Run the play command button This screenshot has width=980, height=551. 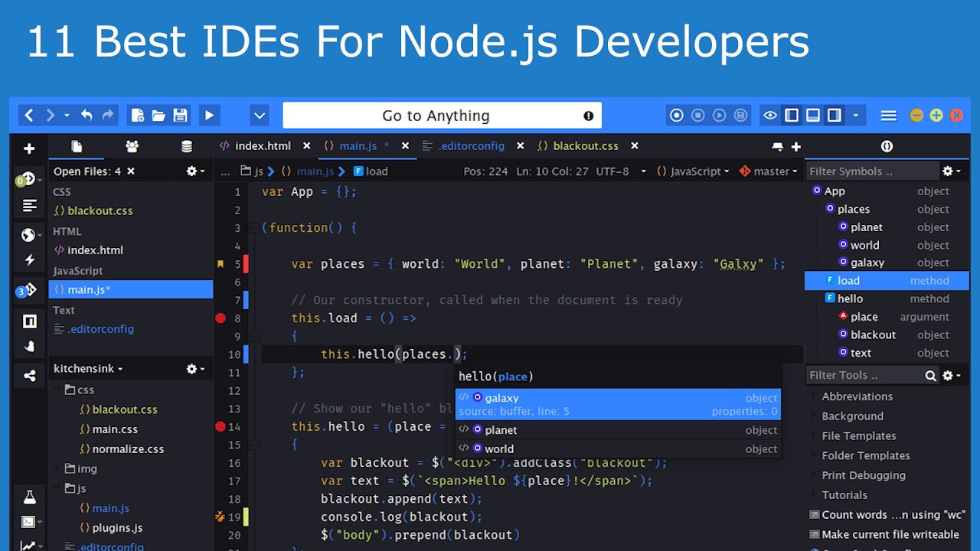click(209, 116)
